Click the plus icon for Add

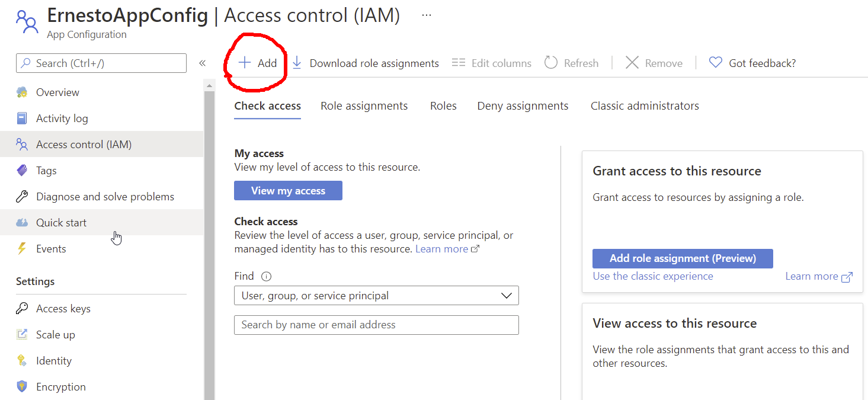pyautogui.click(x=245, y=63)
